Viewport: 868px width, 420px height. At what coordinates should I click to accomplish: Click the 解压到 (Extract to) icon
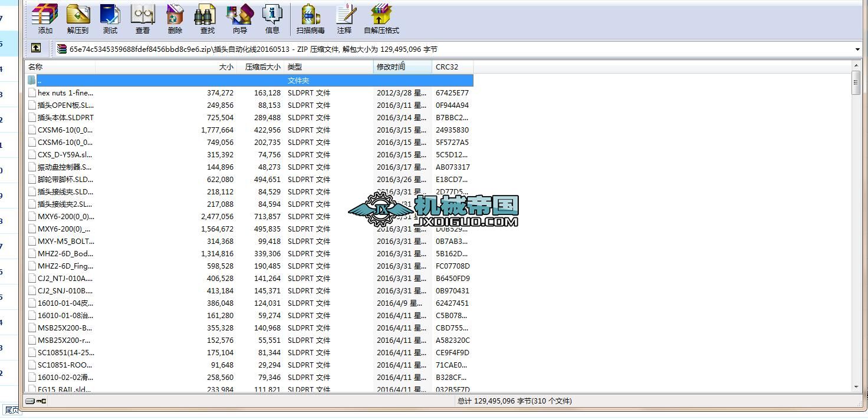point(77,19)
